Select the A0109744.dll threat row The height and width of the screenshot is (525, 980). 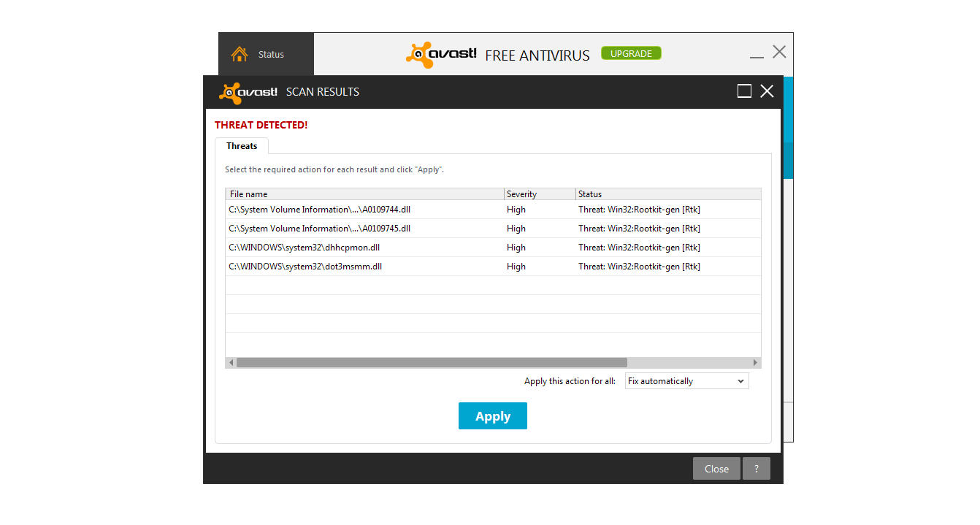point(493,210)
